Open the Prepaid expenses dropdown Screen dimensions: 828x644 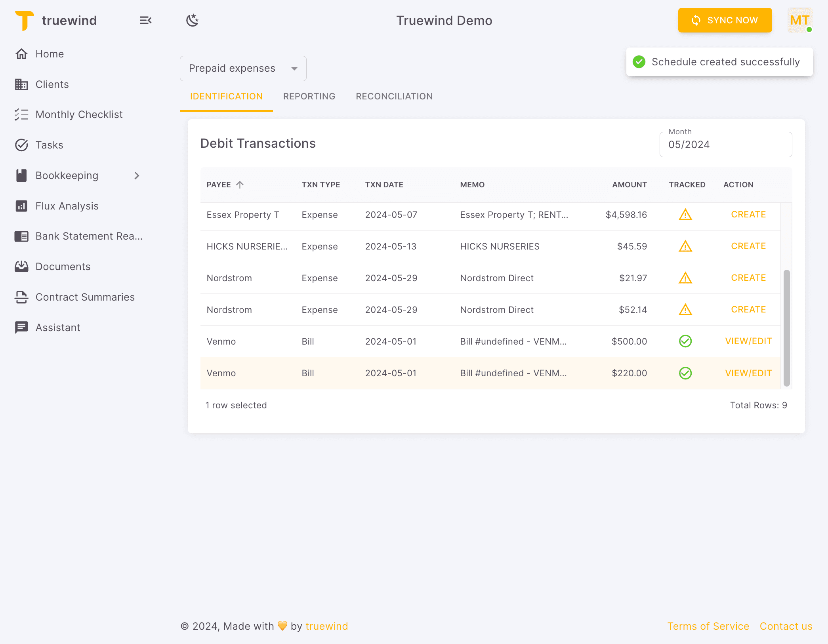243,68
